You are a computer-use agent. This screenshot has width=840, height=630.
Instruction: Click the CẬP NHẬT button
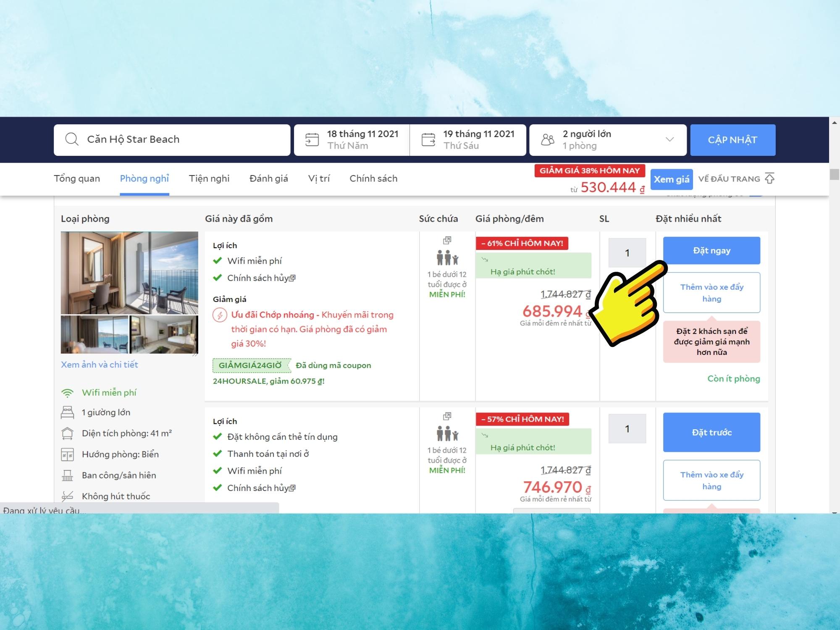point(732,140)
